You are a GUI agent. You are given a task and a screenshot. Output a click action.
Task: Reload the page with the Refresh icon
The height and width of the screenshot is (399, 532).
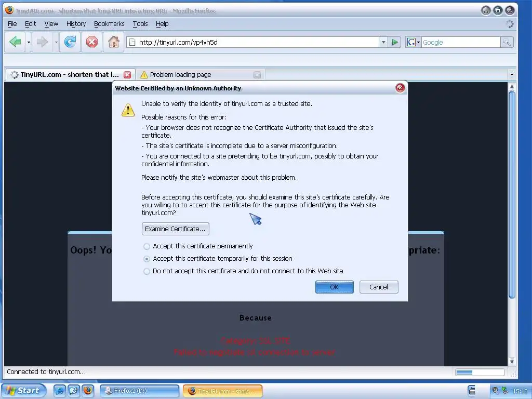point(70,42)
